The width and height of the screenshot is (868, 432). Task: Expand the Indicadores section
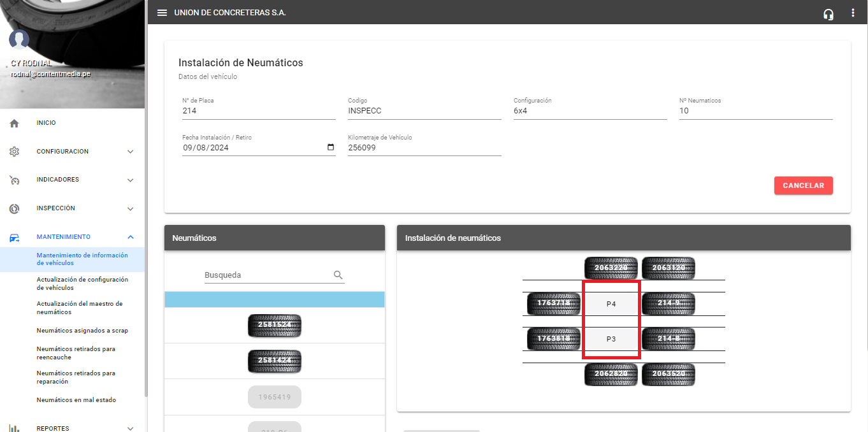click(130, 180)
